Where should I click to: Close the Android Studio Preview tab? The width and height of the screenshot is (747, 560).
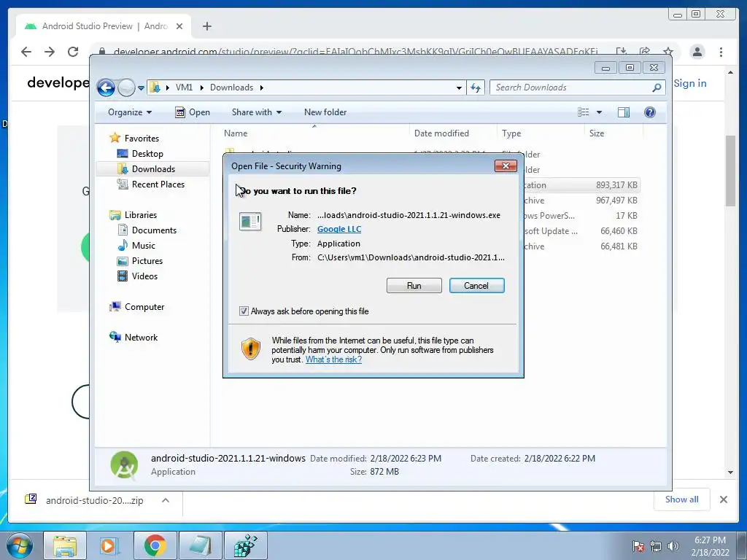[x=179, y=26]
